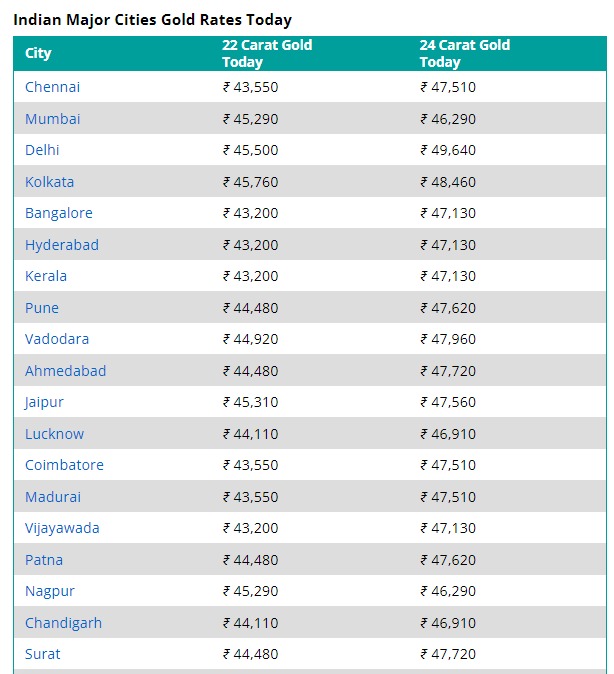
Task: Select the Lucknow link
Action: (55, 434)
